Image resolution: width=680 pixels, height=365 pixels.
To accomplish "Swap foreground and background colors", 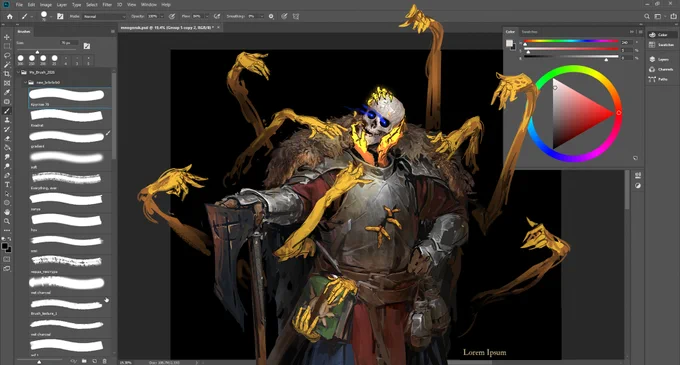I will coord(10,239).
